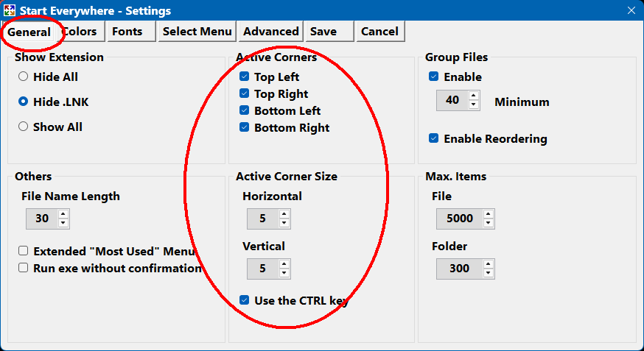Increase the Max. Items Folder value
This screenshot has height=351, width=644.
[489, 264]
